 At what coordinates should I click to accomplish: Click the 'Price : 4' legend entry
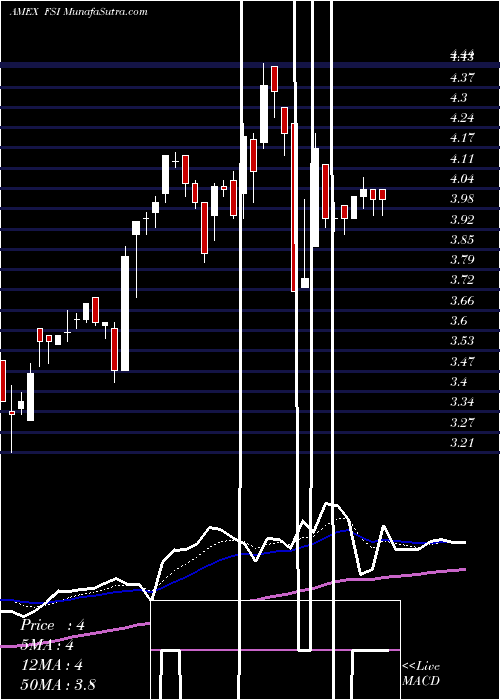click(x=52, y=625)
